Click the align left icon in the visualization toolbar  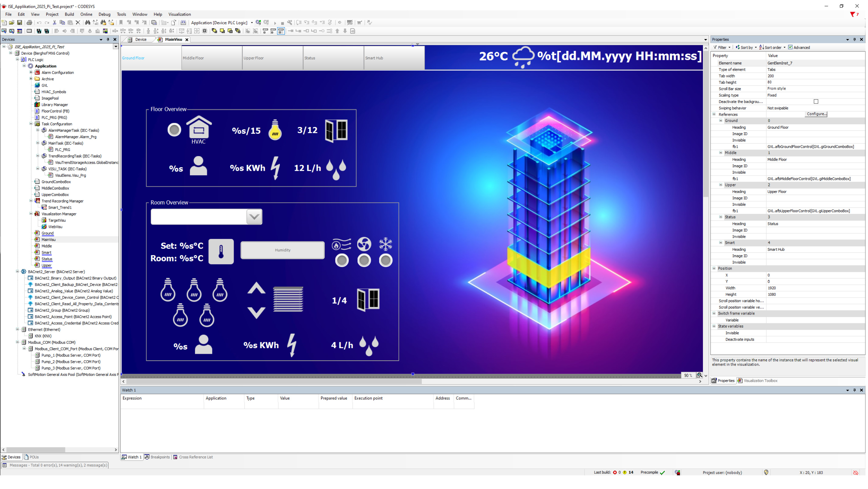(x=57, y=31)
